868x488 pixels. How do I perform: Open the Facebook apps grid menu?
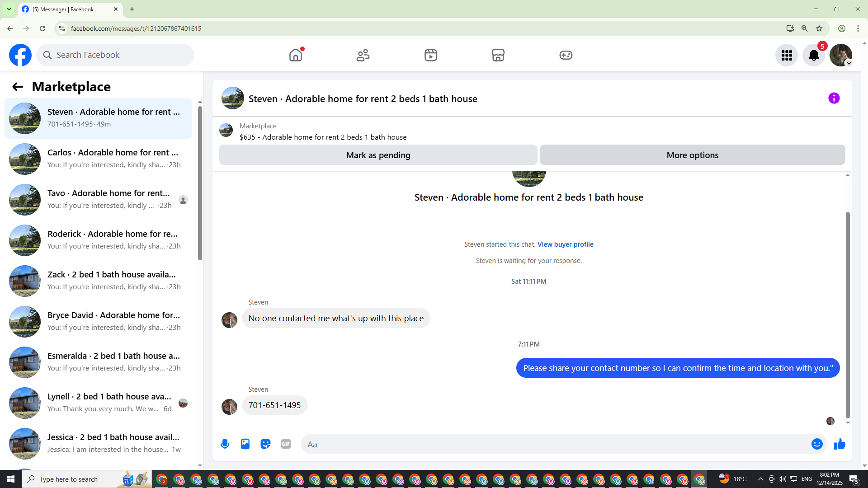[x=787, y=55]
